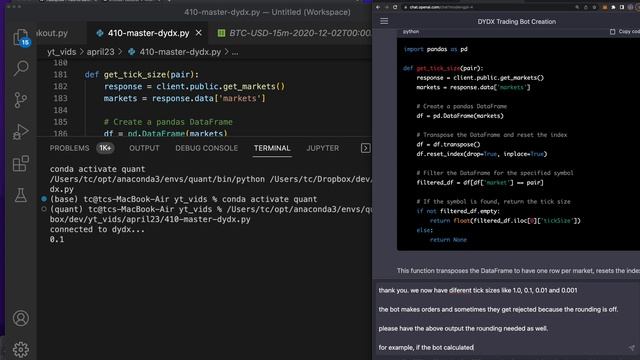Click the browser Back arrow
The height and width of the screenshot is (360, 640).
click(378, 7)
